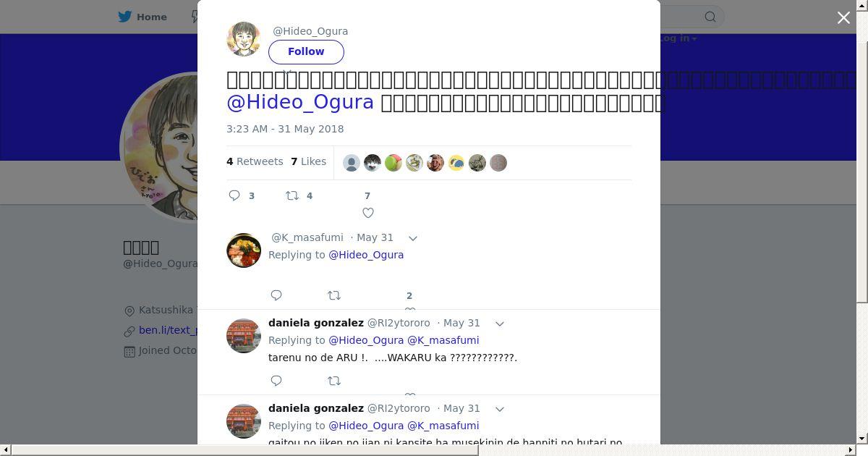Click reply icon on K_masafumi's tweet

pos(276,295)
